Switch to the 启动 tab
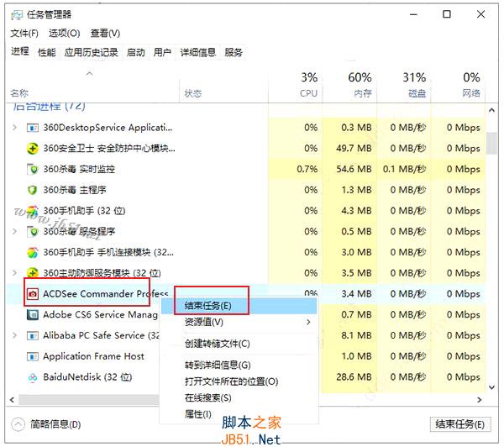 pos(135,52)
